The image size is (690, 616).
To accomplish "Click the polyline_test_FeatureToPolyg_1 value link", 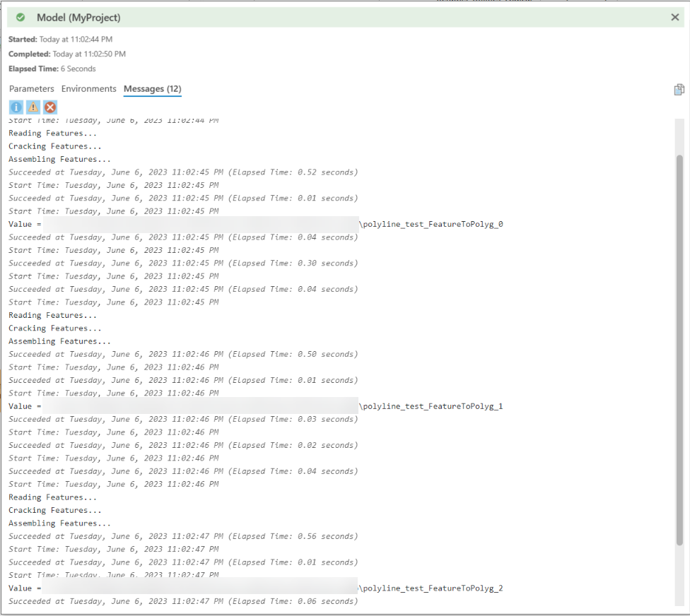I will click(431, 405).
